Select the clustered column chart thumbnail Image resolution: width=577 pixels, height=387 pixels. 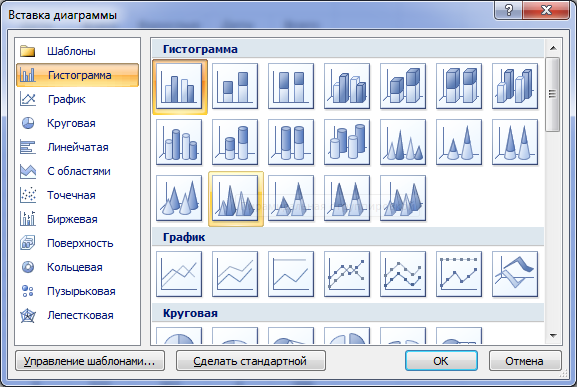[179, 86]
